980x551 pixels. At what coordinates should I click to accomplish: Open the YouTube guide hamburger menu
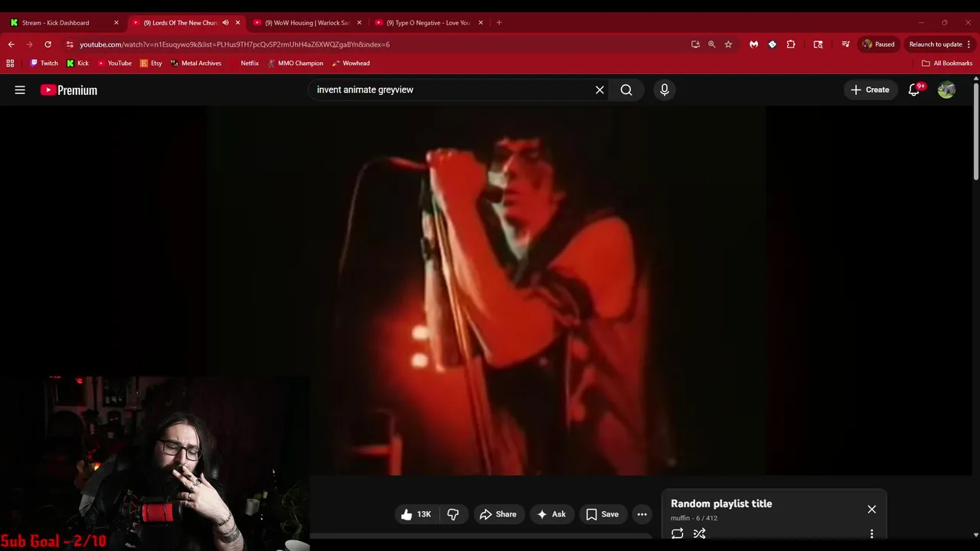(20, 90)
